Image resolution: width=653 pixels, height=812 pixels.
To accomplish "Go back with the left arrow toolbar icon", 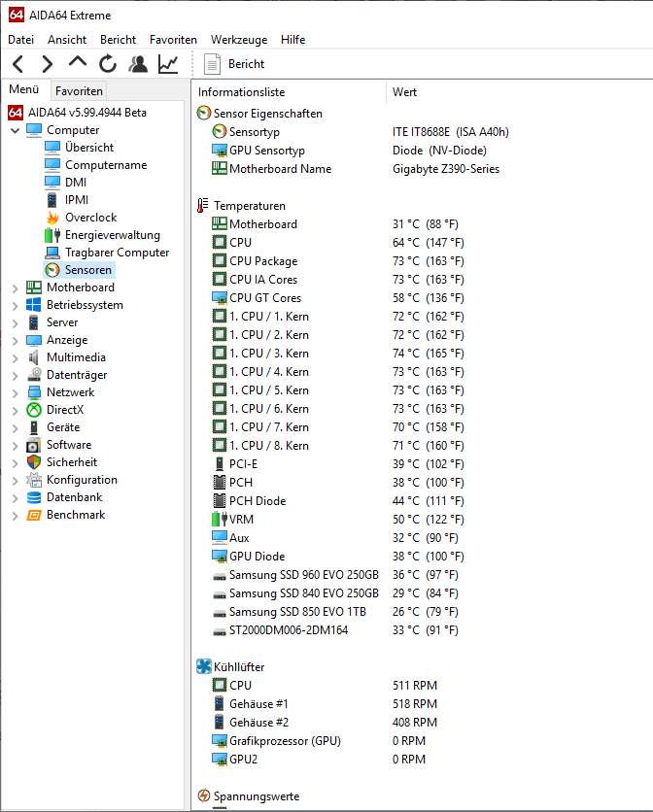I will click(x=18, y=64).
